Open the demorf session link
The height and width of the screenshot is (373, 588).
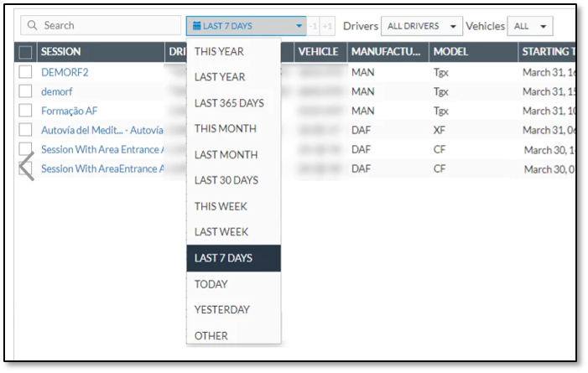(x=57, y=91)
